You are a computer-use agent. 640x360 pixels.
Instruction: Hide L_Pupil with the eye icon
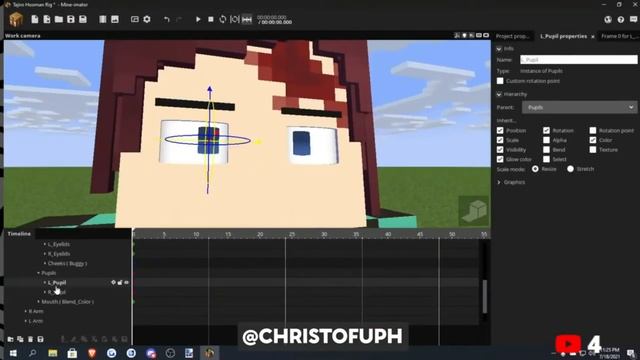(x=127, y=282)
